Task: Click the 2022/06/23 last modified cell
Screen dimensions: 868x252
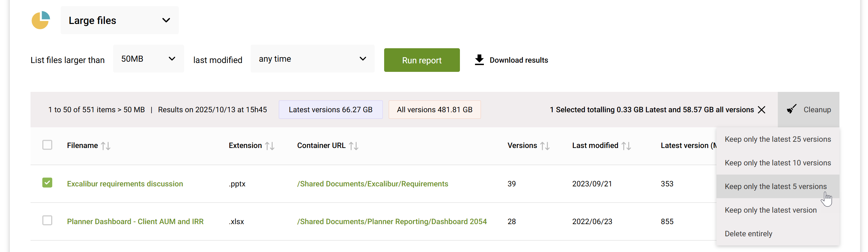Action: coord(592,222)
